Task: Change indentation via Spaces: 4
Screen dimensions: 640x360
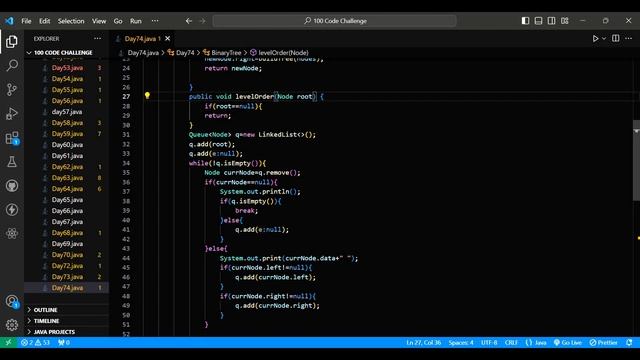Action: click(x=461, y=342)
